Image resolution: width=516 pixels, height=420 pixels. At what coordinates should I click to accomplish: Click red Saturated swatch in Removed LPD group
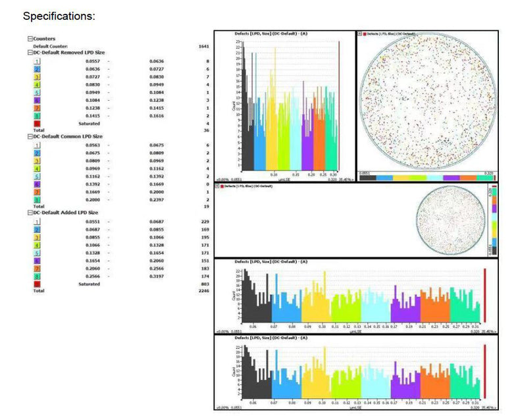pyautogui.click(x=37, y=124)
